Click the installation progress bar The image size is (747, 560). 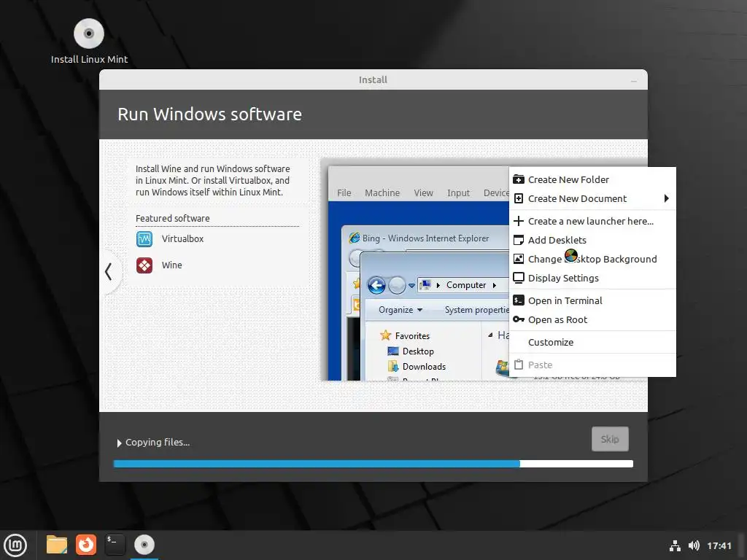[373, 464]
